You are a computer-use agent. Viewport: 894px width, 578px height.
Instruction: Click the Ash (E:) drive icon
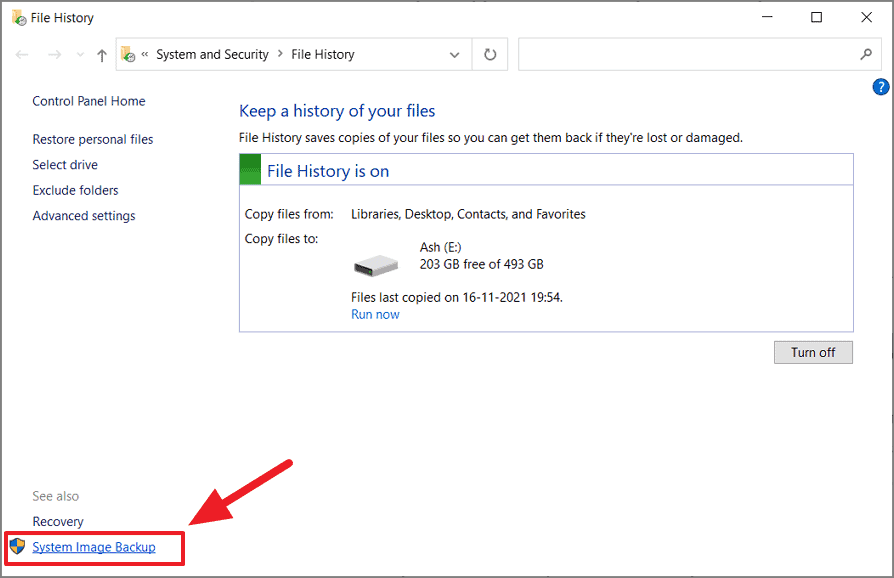coord(376,266)
